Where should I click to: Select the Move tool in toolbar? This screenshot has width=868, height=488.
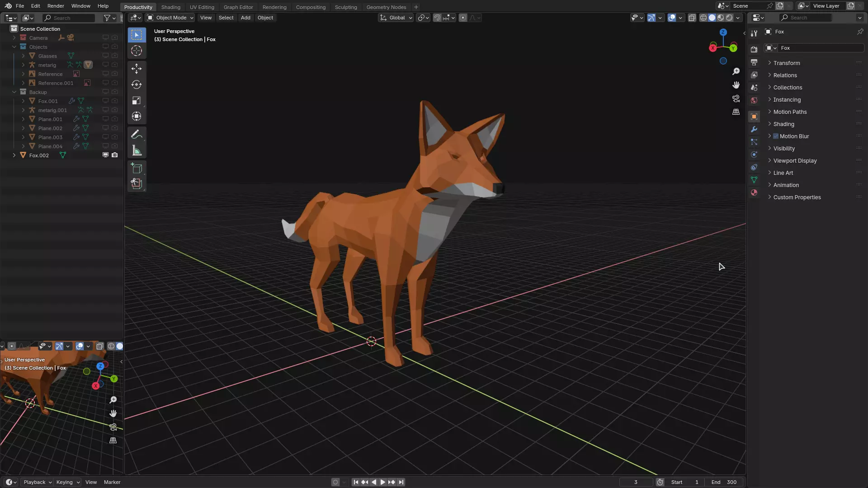(137, 69)
